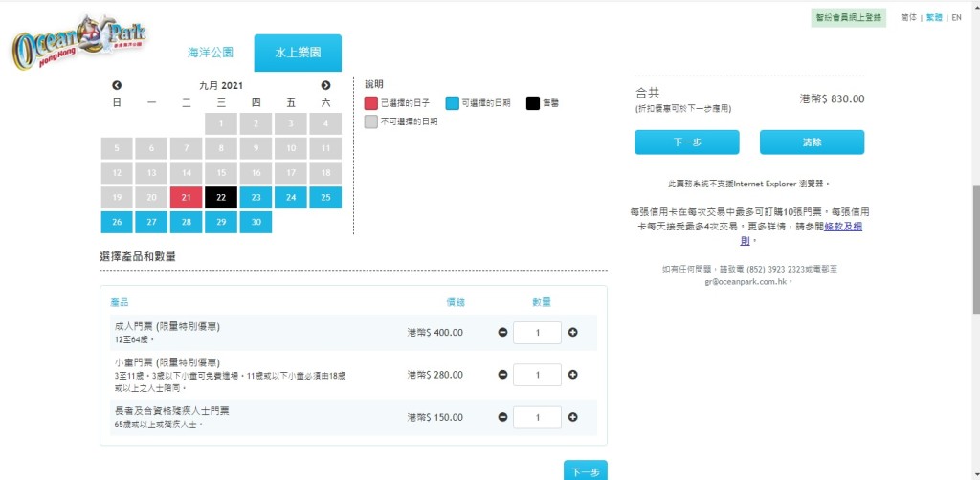Click the blue 可選擇的日期 legend swatch
Screen dimensions: 980x480
pyautogui.click(x=453, y=103)
